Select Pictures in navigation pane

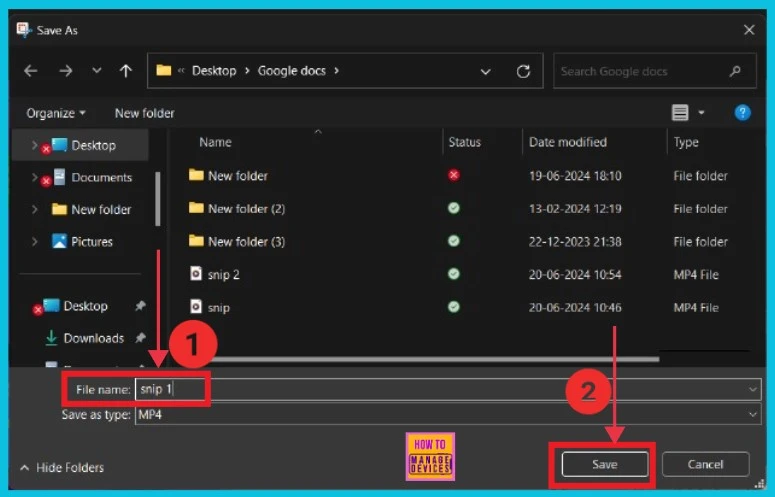point(91,242)
